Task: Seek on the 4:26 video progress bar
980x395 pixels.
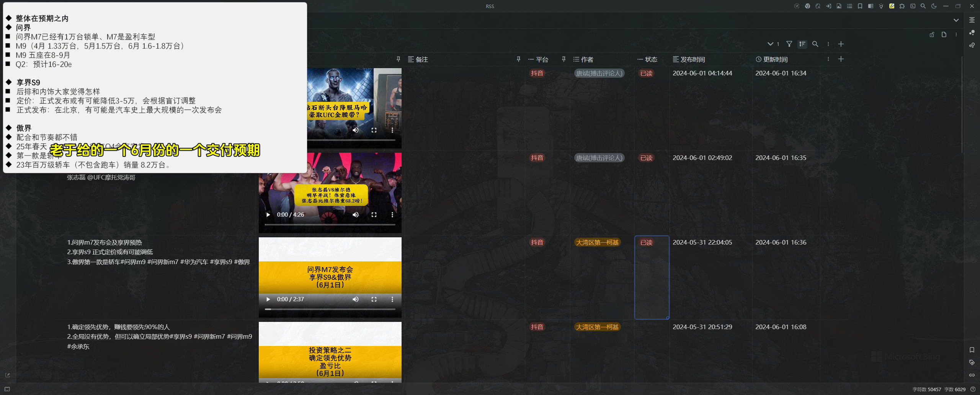Action: pyautogui.click(x=330, y=225)
